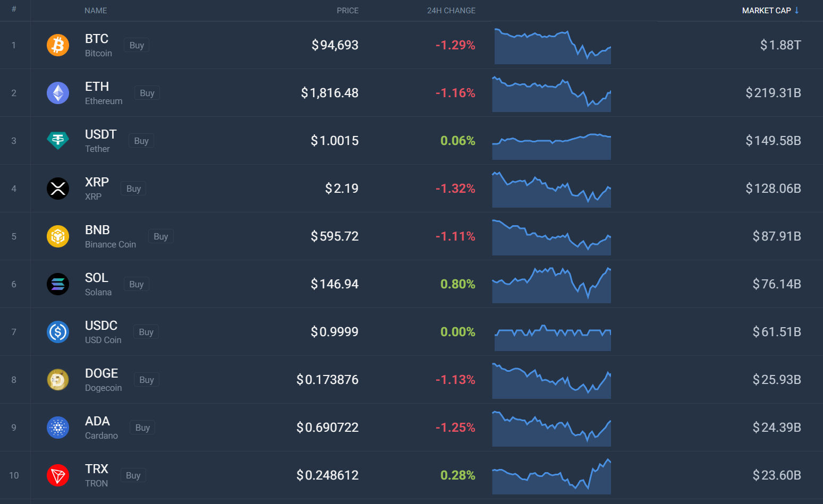Image resolution: width=823 pixels, height=504 pixels.
Task: Click the Market Cap sort arrow
Action: (x=796, y=11)
